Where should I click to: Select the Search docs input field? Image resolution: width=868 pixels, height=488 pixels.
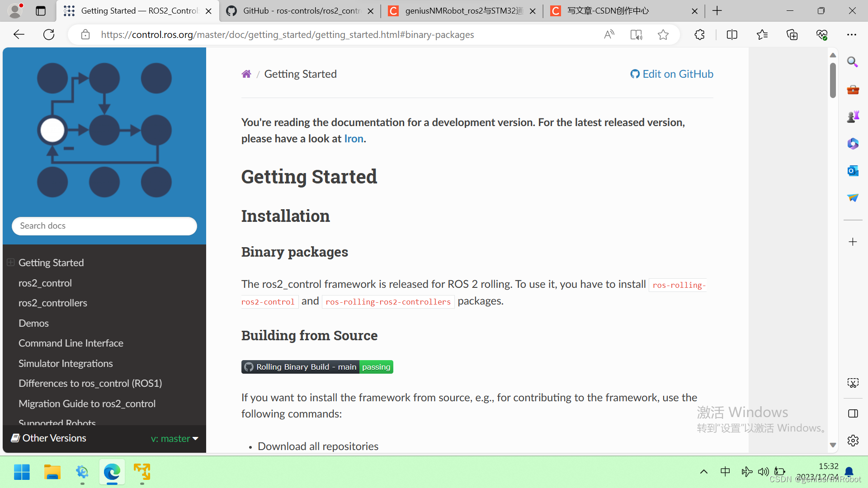(x=104, y=225)
